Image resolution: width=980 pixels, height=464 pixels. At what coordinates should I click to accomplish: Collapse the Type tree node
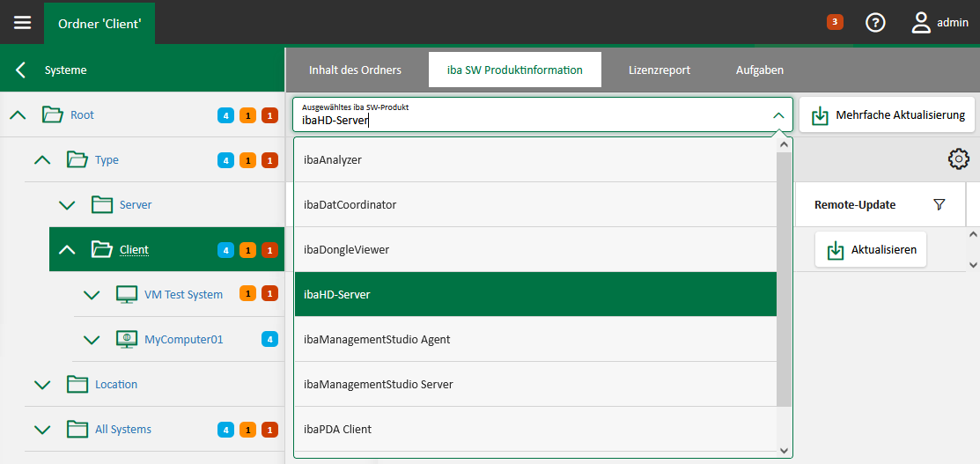[42, 160]
